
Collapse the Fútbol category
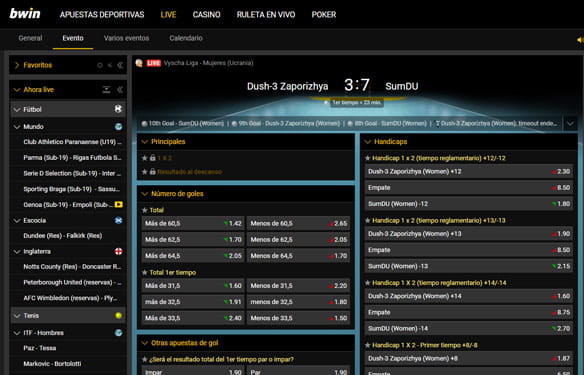(x=16, y=109)
